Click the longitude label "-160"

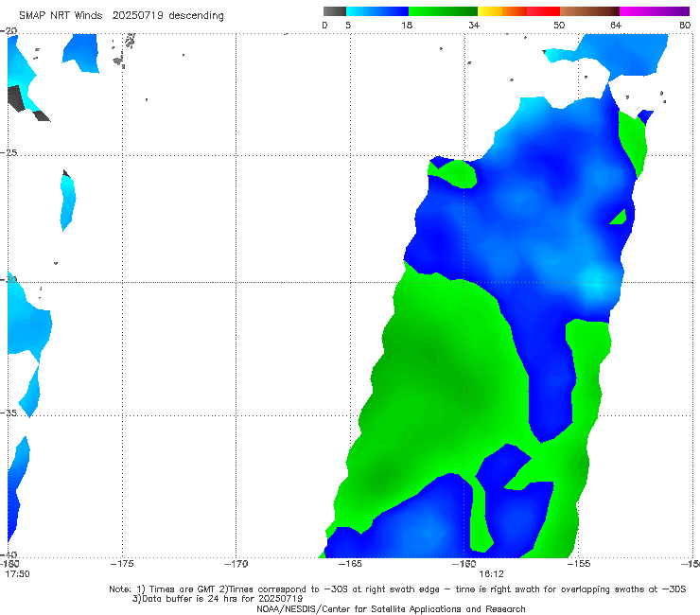(464, 564)
